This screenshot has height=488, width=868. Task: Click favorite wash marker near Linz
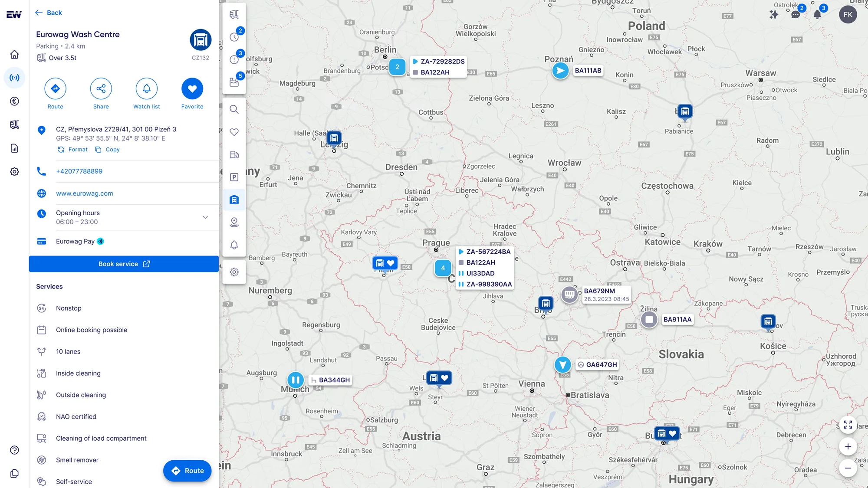(439, 378)
